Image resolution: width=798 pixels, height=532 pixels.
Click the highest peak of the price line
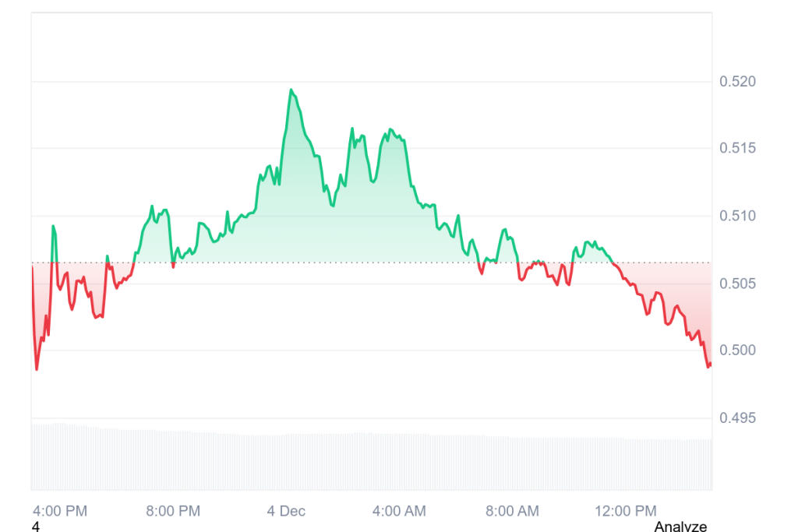291,90
